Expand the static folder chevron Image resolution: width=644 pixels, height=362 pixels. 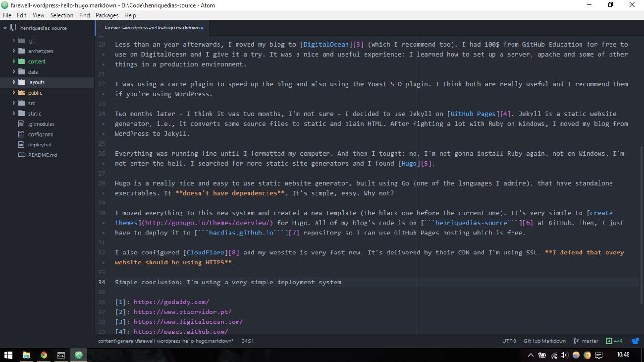coord(14,114)
